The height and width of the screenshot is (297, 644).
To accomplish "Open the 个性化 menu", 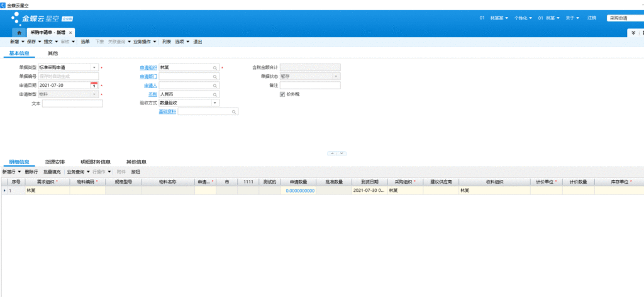I will click(x=523, y=18).
